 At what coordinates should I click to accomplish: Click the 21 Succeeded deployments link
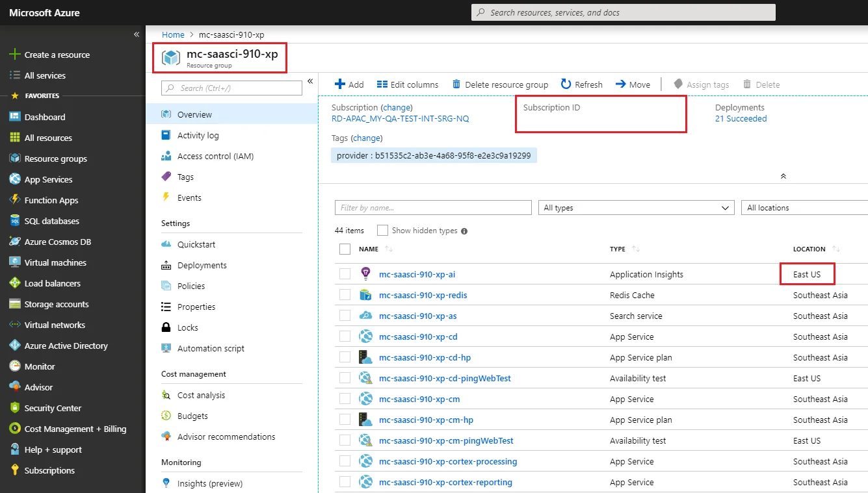tap(741, 119)
